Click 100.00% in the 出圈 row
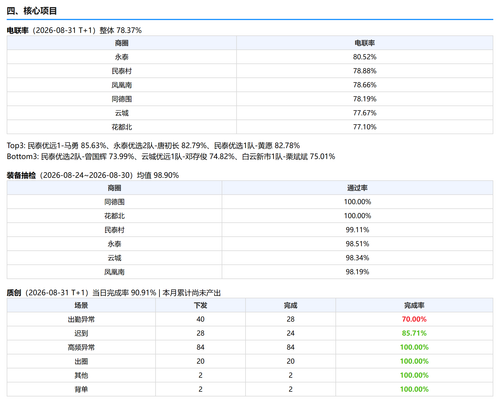 click(x=414, y=361)
